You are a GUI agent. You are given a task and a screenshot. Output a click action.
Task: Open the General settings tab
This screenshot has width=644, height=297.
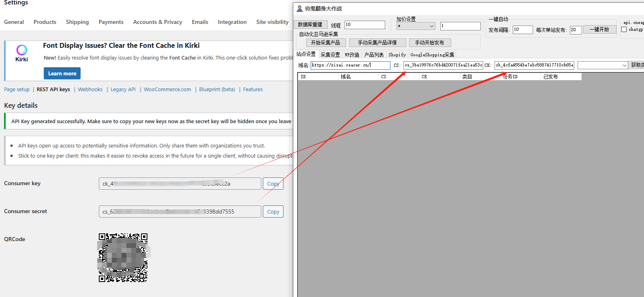click(14, 22)
